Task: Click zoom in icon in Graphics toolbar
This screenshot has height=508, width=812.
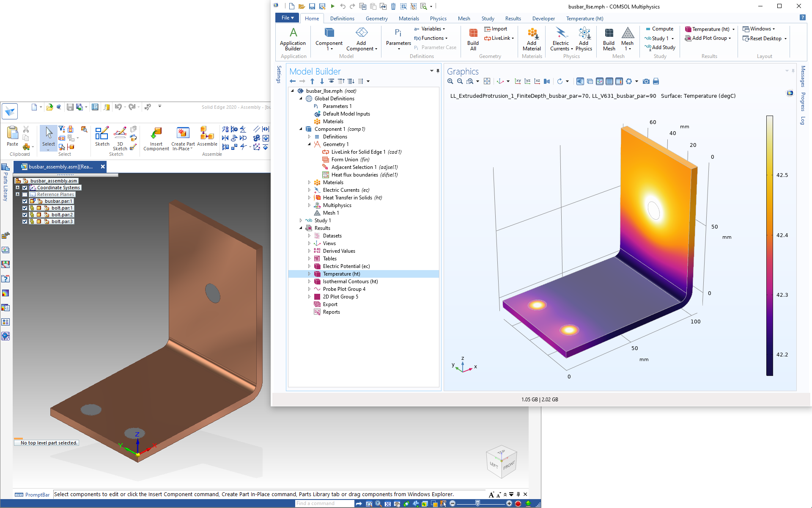Action: [450, 81]
